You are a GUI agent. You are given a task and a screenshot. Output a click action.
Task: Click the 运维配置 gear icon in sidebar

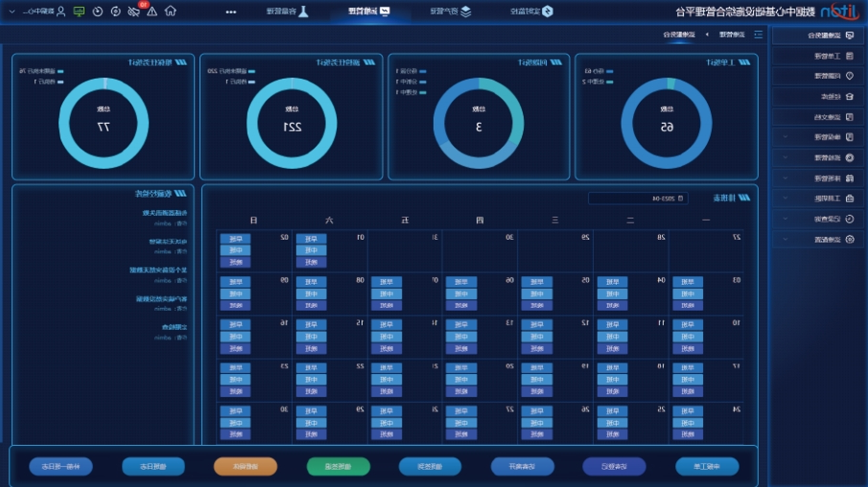[849, 239]
